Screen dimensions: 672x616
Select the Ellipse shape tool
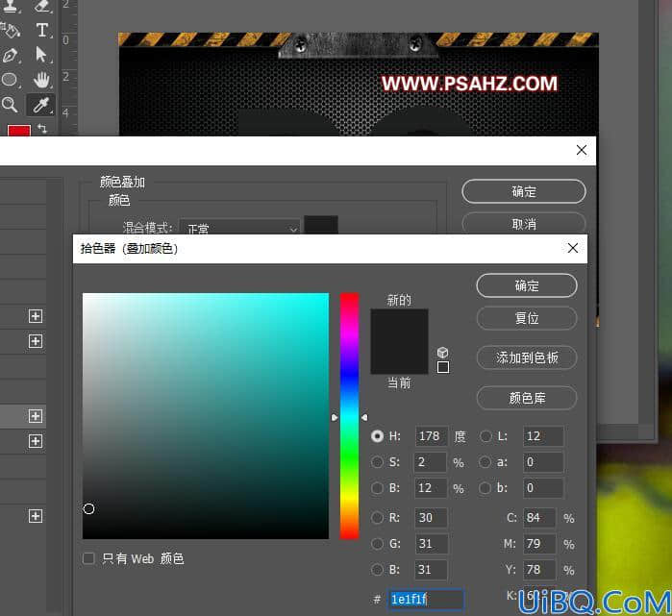(10, 80)
